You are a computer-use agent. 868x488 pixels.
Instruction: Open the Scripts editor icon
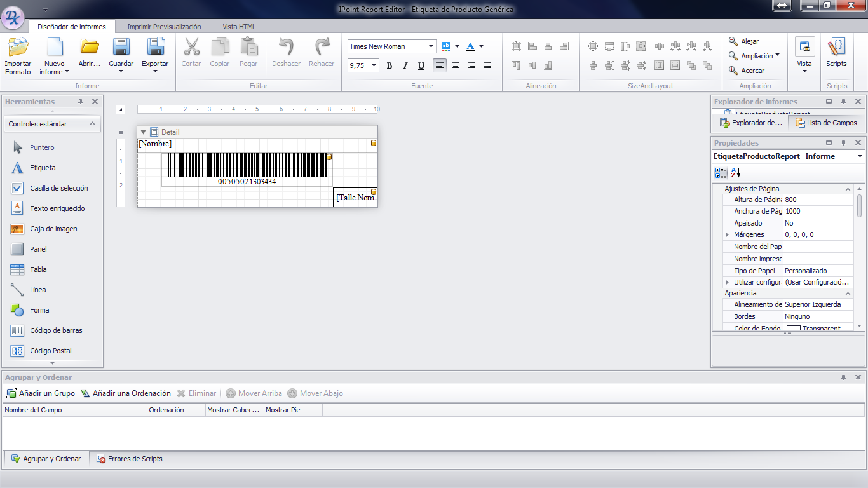[836, 47]
